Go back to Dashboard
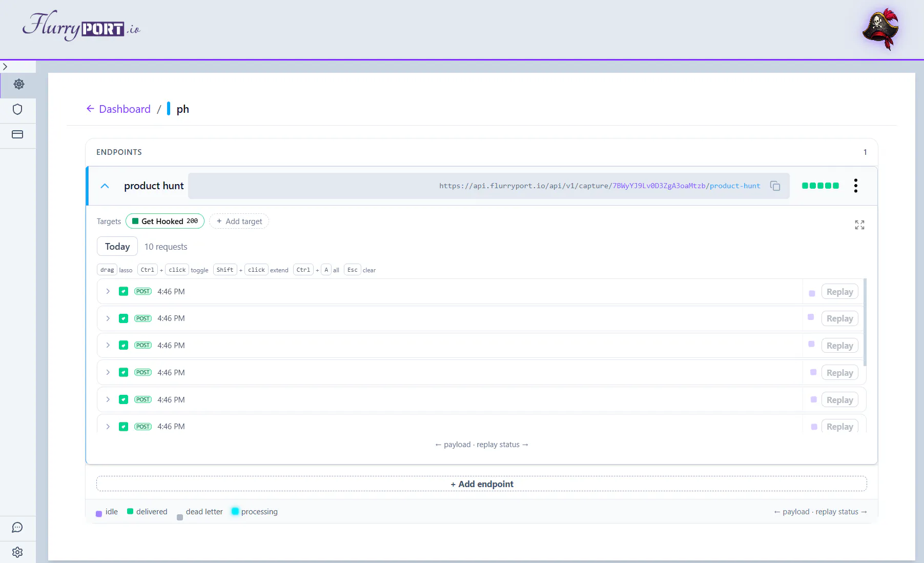The height and width of the screenshot is (563, 924). pyautogui.click(x=118, y=109)
